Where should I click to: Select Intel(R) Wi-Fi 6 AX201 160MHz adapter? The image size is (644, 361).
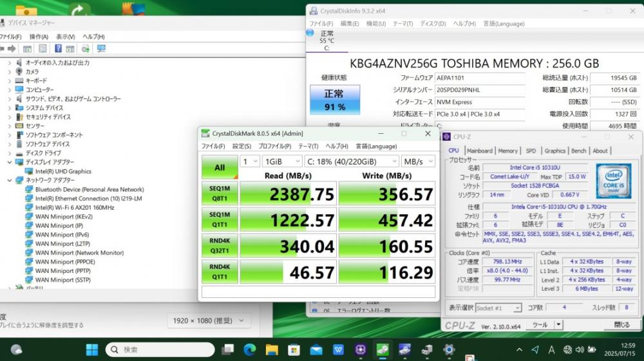(x=75, y=208)
